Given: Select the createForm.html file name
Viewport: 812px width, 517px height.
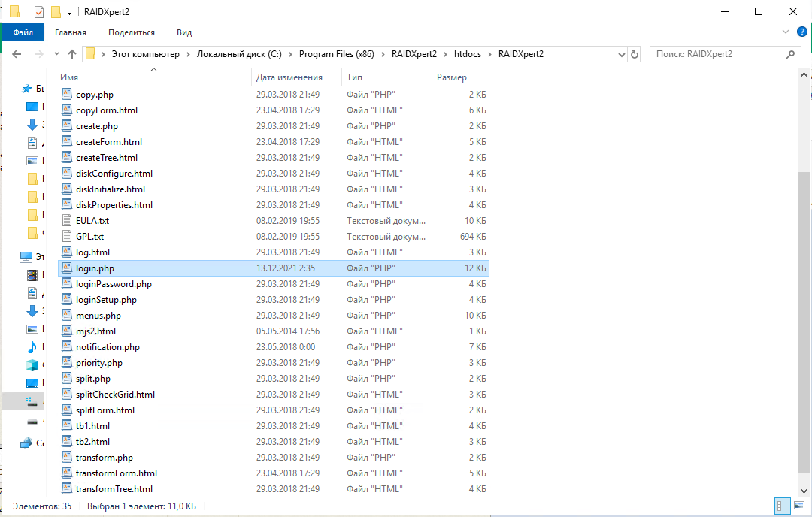Looking at the screenshot, I should point(109,142).
